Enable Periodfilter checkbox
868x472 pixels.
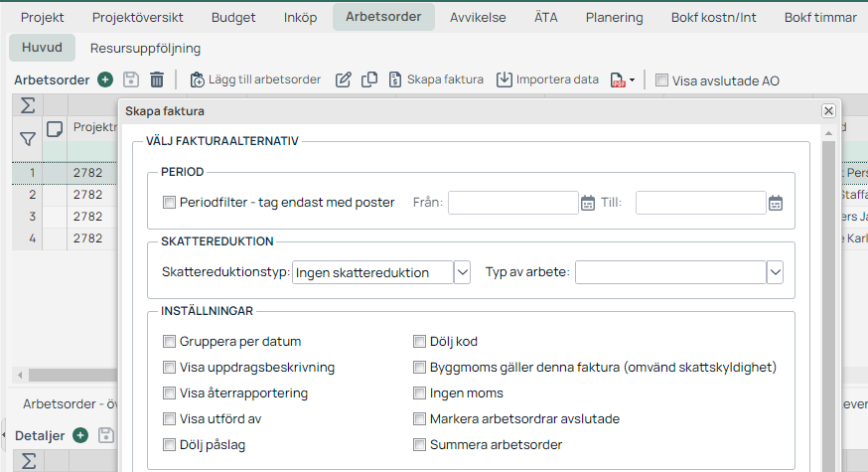pyautogui.click(x=169, y=203)
